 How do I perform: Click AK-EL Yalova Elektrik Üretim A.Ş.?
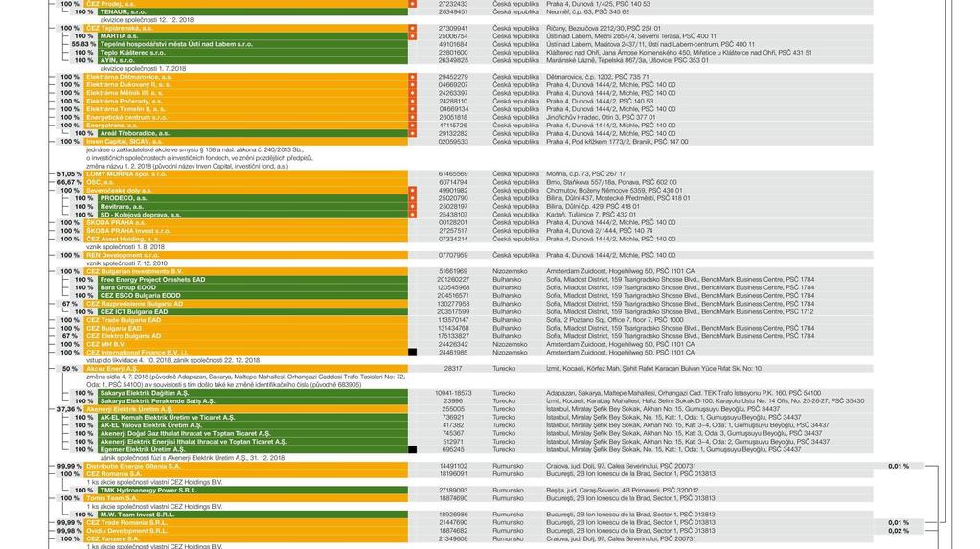tap(253, 425)
